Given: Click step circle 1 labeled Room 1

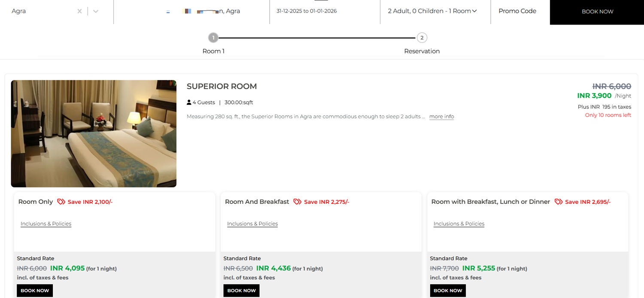Looking at the screenshot, I should click(x=213, y=37).
